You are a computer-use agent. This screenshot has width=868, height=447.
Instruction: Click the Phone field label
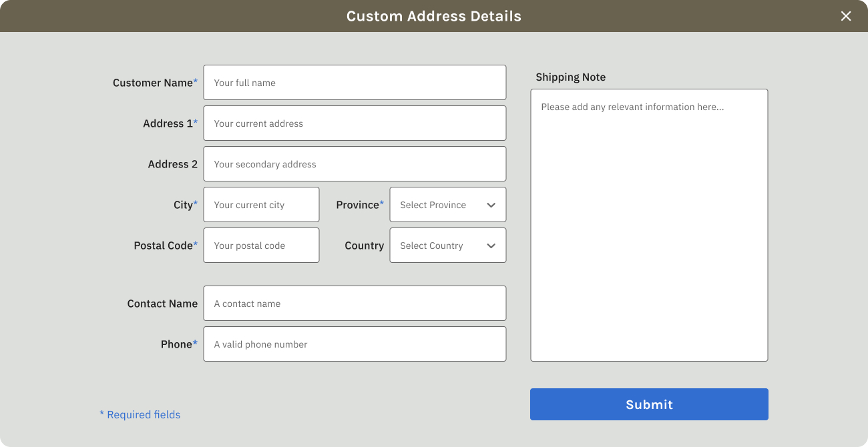(177, 344)
